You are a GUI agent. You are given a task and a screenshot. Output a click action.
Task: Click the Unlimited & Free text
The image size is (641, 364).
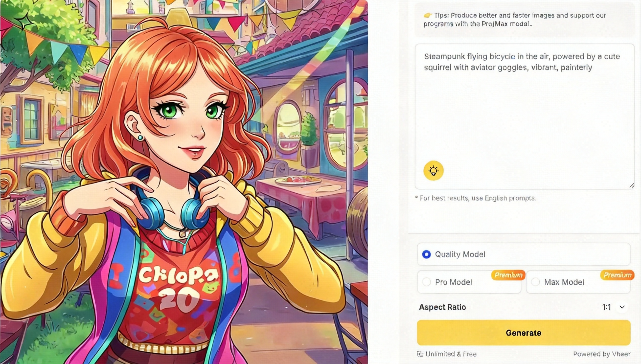click(x=451, y=354)
